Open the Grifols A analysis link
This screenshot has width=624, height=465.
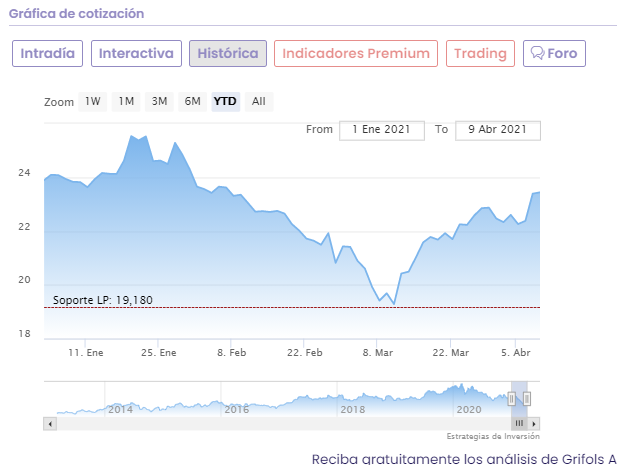tap(464, 458)
